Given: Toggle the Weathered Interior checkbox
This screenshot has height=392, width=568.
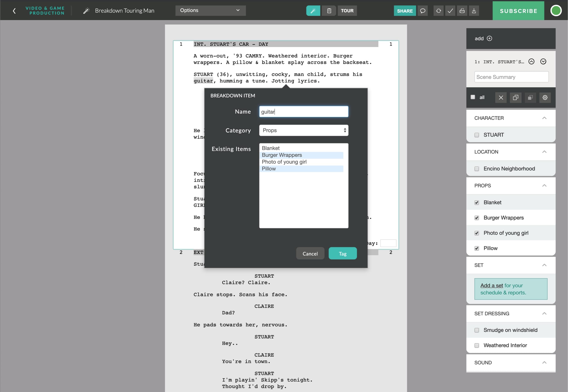Looking at the screenshot, I should (x=477, y=345).
